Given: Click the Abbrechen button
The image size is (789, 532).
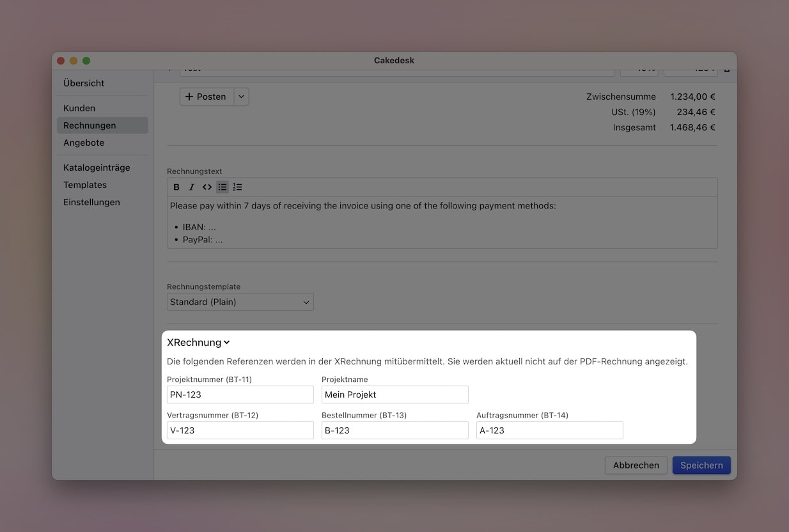Looking at the screenshot, I should tap(636, 465).
